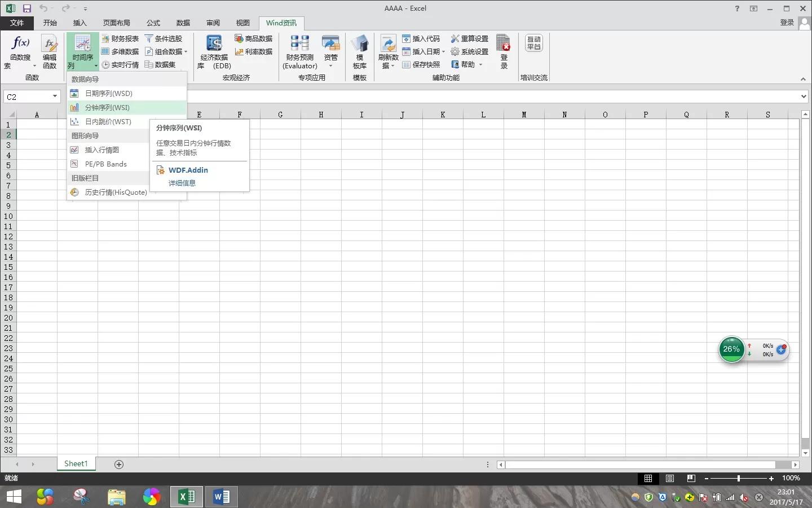Open 多维数据 multi-dimensional data
812x508 pixels.
pyautogui.click(x=120, y=51)
